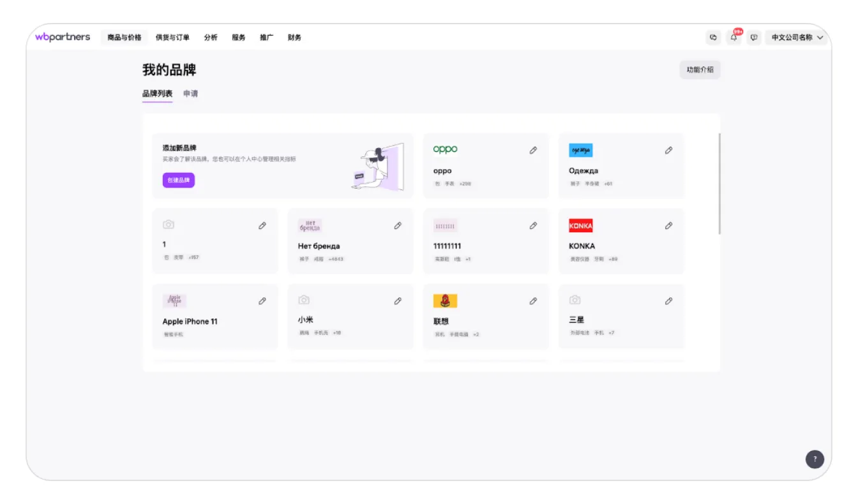Click the +4843 count on Нет бренда
858x504 pixels.
(336, 259)
